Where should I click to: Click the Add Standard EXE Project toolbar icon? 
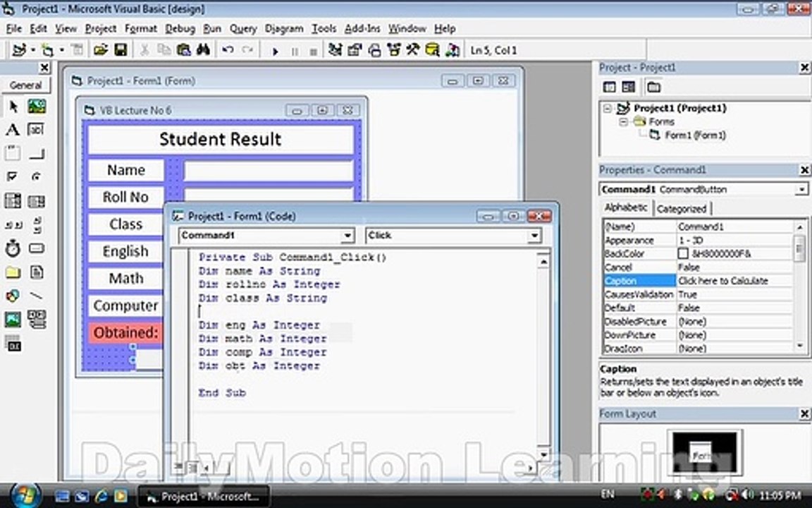[19, 50]
